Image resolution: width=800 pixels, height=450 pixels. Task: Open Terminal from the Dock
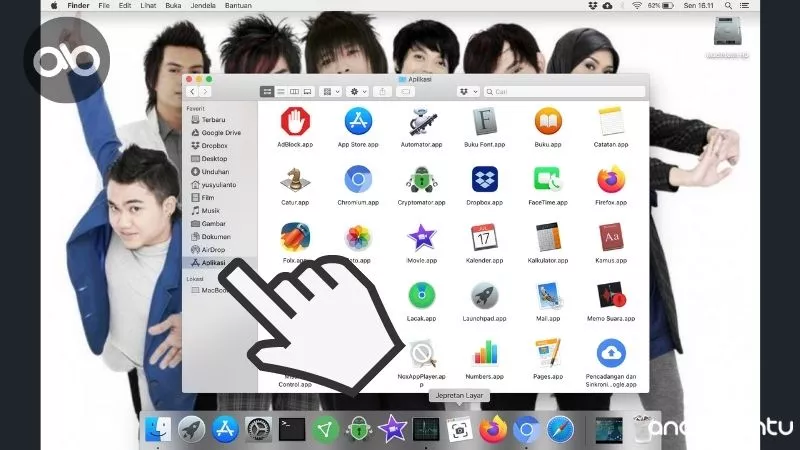291,429
